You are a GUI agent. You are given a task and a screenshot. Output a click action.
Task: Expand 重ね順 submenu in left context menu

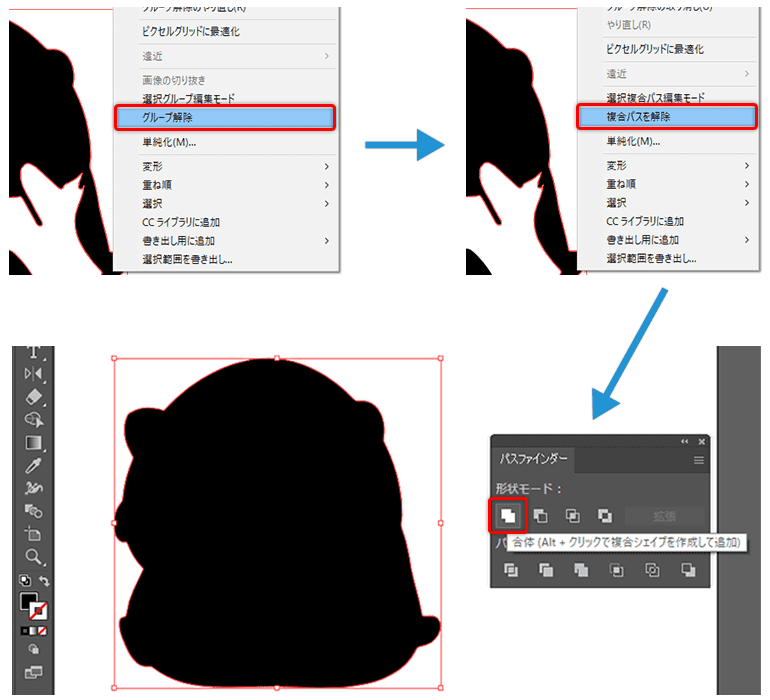(226, 185)
